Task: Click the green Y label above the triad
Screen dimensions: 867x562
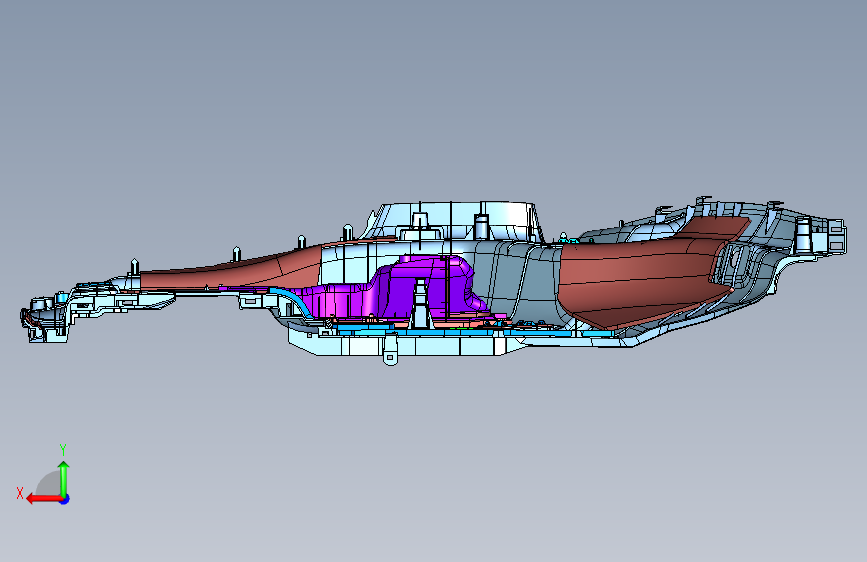Action: (63, 449)
